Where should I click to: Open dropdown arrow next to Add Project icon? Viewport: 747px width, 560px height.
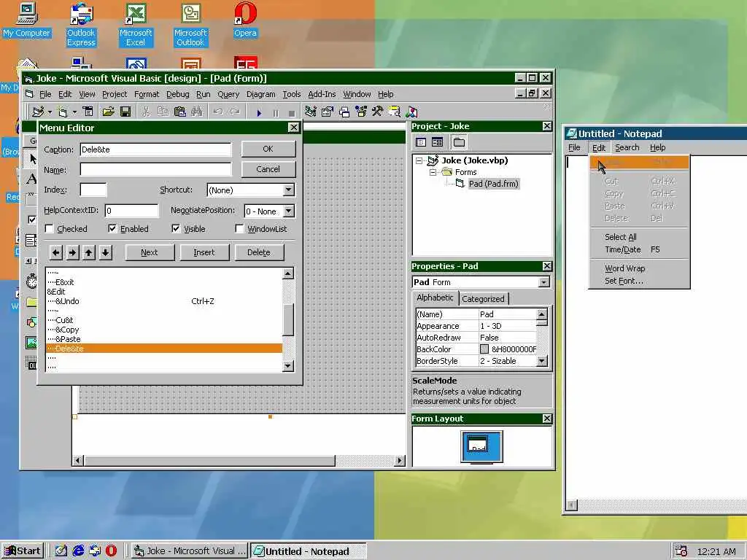click(x=50, y=112)
